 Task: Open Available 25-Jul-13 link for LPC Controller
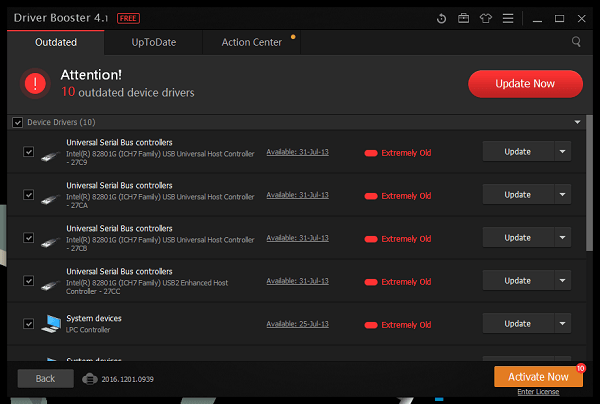pyautogui.click(x=297, y=324)
